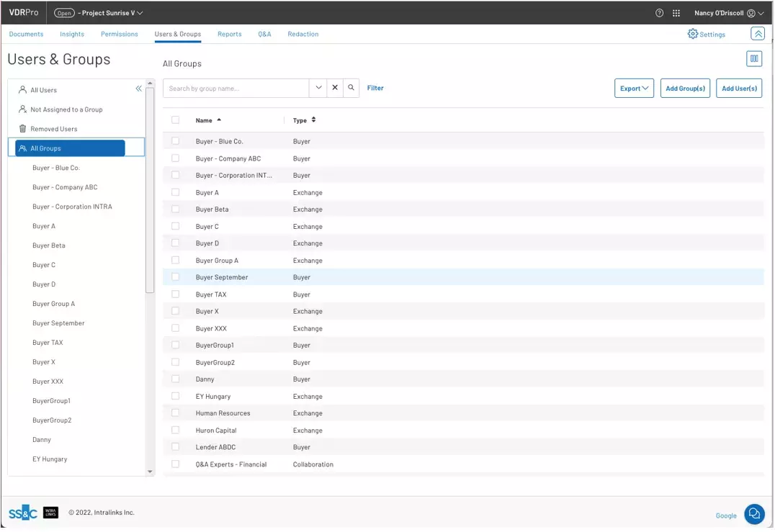Screen dimensions: 775x532
Task: Open the apps grid icon
Action: coord(676,13)
